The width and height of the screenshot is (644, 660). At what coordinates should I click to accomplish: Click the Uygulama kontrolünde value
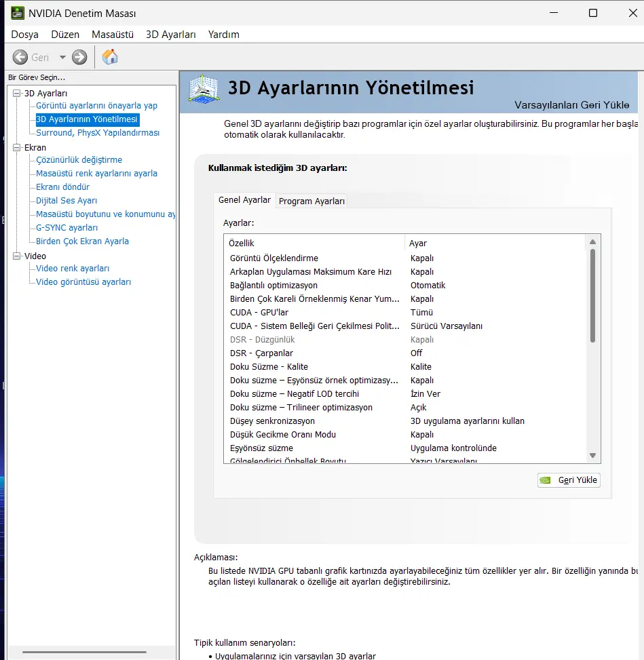[453, 448]
